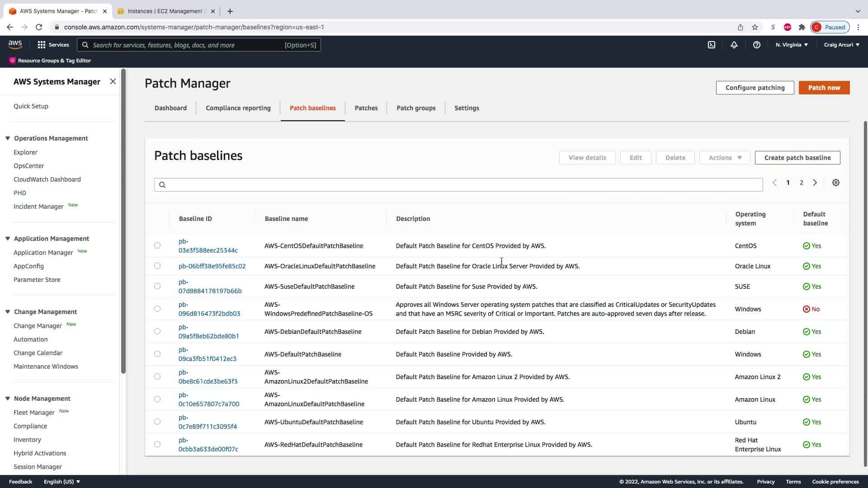The height and width of the screenshot is (488, 868).
Task: Close the AWS Systems Manager sidebar
Action: pos(113,81)
